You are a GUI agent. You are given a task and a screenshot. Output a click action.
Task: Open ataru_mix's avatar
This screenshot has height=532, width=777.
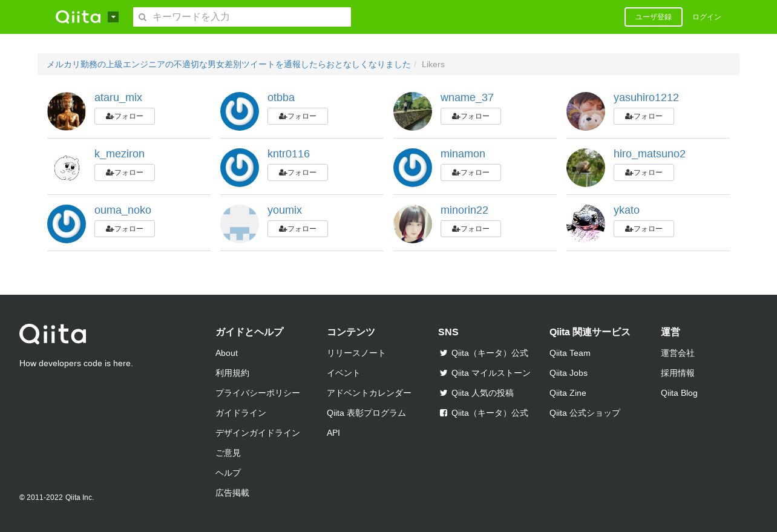[67, 111]
